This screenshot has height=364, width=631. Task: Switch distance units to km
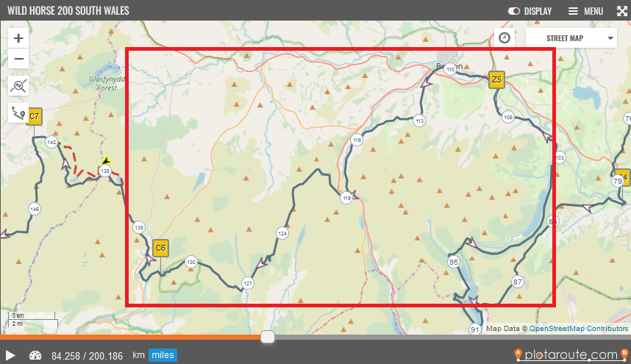pyautogui.click(x=138, y=356)
